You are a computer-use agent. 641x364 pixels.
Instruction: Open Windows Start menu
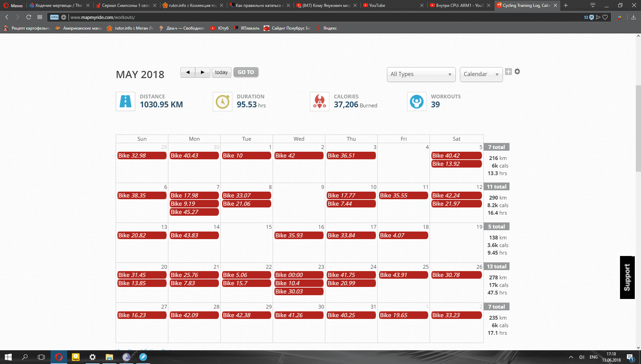(x=8, y=357)
